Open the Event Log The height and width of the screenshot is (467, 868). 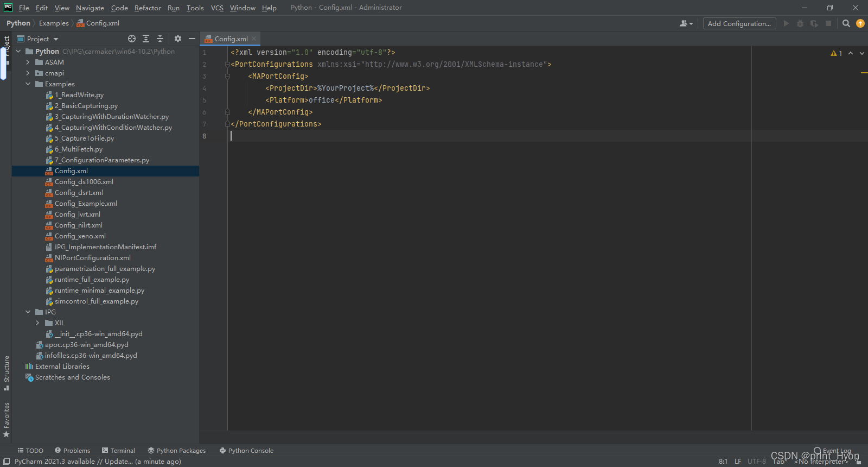coord(833,451)
